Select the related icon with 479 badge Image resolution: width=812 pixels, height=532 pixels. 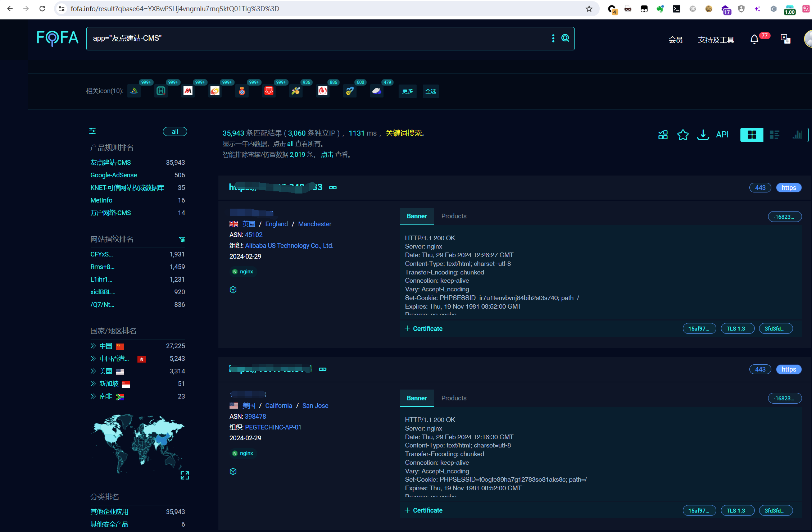pyautogui.click(x=377, y=91)
